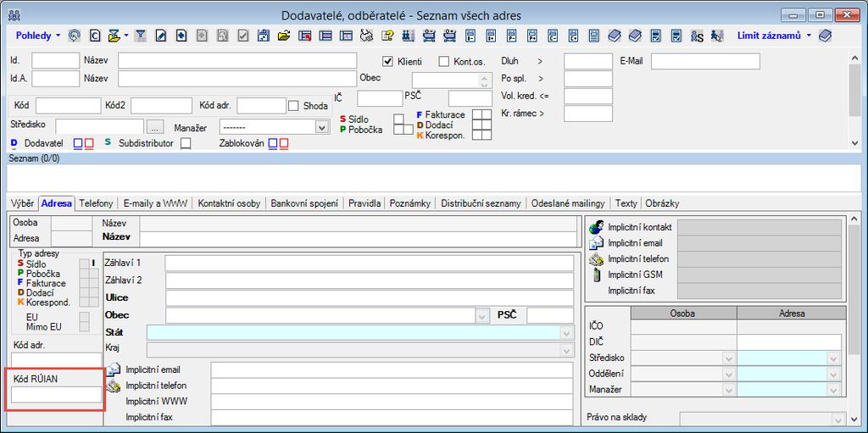The height and width of the screenshot is (433, 868).
Task: Open the Kraj dropdown
Action: [566, 351]
